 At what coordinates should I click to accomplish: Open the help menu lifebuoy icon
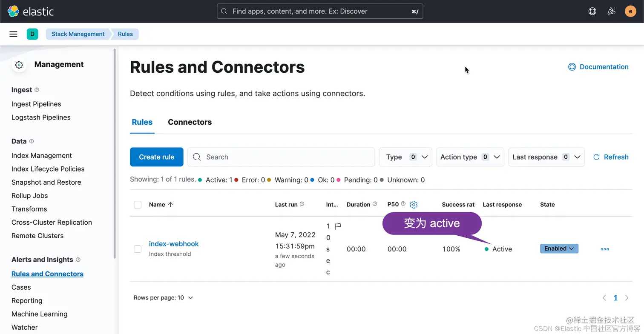[592, 11]
